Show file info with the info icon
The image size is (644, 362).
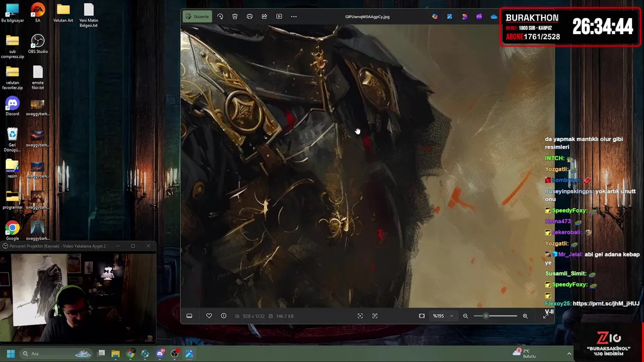tap(223, 316)
